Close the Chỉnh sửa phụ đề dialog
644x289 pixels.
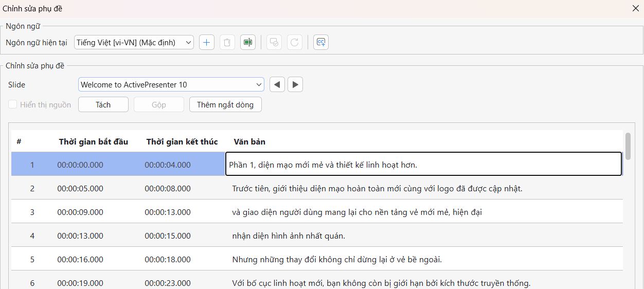(x=635, y=8)
